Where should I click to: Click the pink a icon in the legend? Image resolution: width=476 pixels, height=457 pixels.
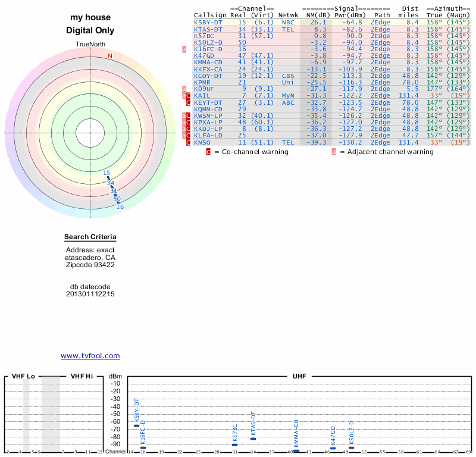tap(334, 152)
